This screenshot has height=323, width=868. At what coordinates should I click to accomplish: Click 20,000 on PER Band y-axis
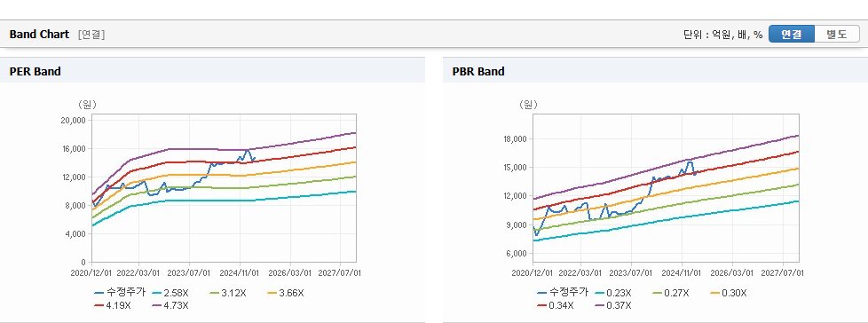click(74, 120)
